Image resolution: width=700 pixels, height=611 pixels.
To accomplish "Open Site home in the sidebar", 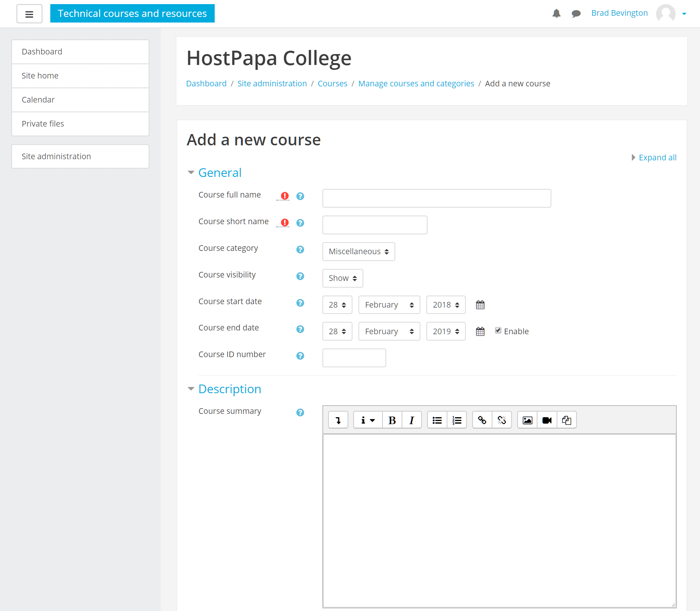I will (80, 76).
